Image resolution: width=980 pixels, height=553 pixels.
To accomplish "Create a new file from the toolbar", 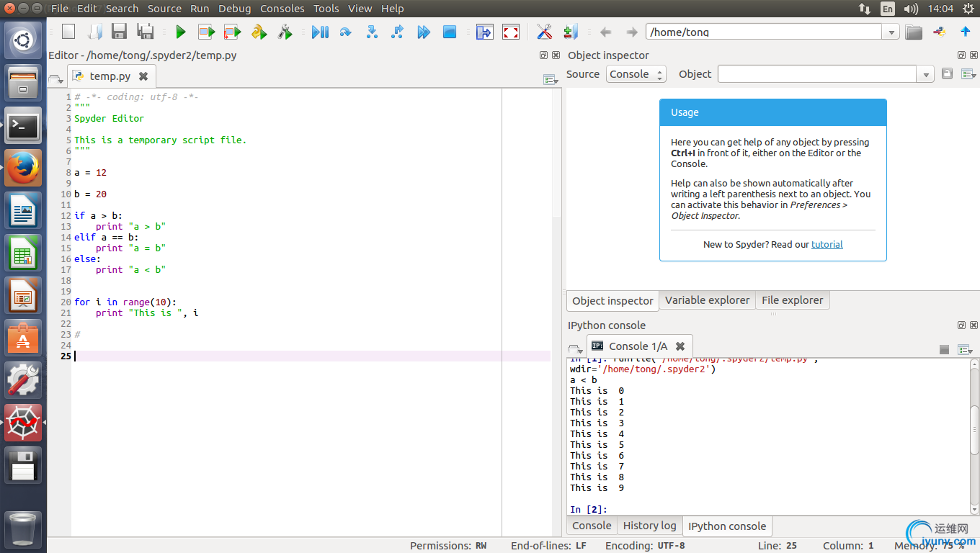I will (68, 32).
